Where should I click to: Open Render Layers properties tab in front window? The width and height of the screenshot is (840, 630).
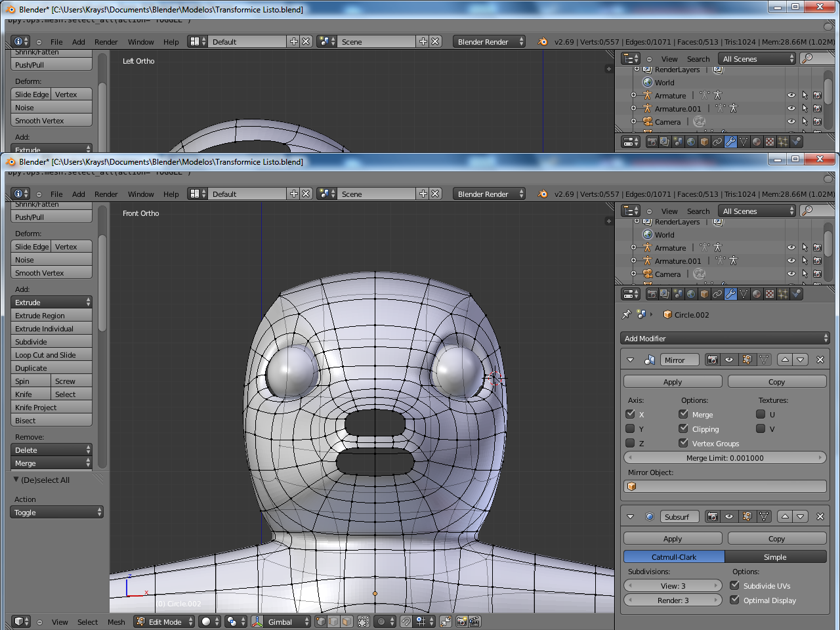tap(665, 294)
